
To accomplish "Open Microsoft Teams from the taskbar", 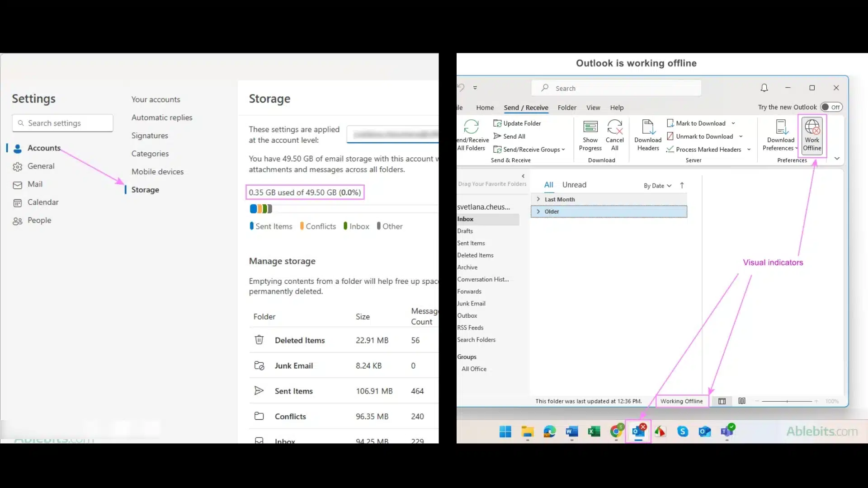I will point(727,432).
